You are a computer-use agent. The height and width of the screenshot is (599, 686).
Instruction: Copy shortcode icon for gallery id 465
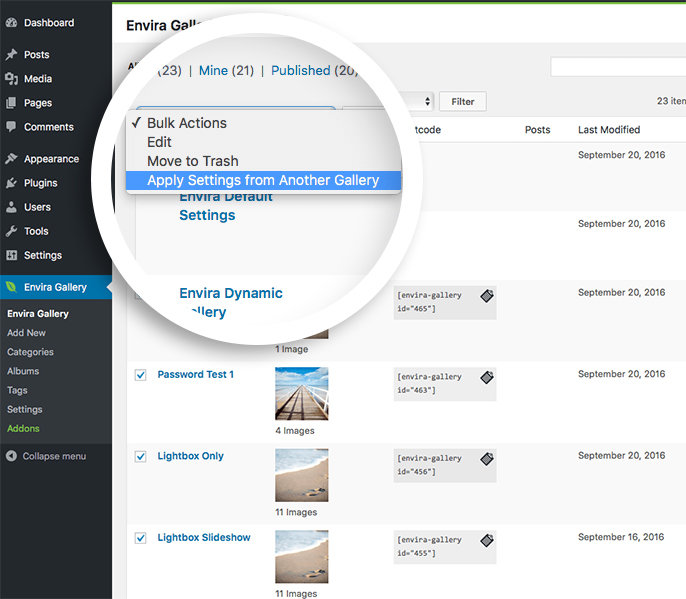click(x=487, y=296)
